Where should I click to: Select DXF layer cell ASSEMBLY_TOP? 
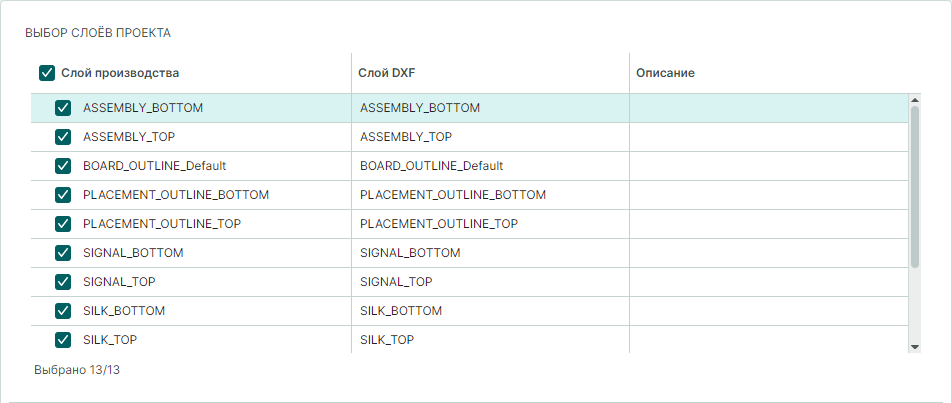tap(406, 137)
